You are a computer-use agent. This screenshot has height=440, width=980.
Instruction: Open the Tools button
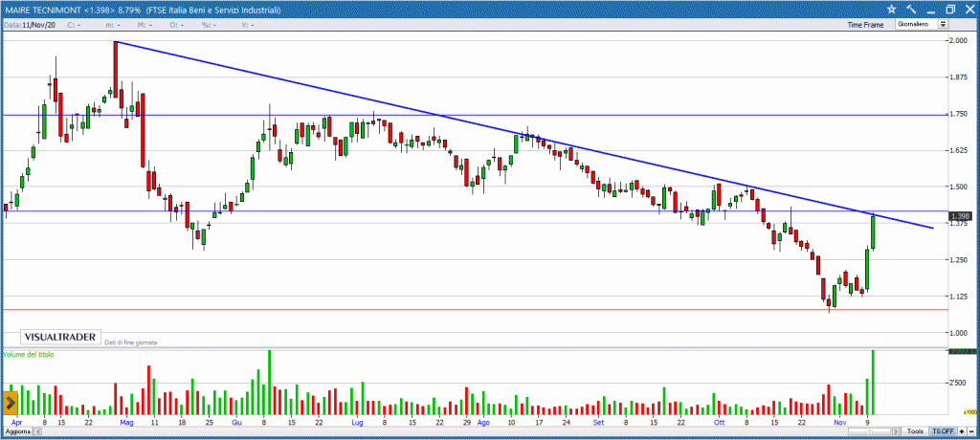click(915, 432)
